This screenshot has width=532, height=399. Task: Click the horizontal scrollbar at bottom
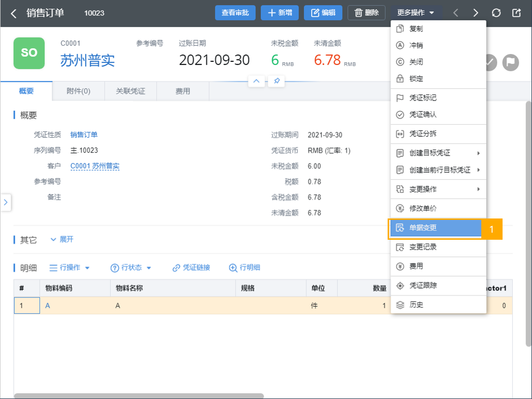point(139,396)
